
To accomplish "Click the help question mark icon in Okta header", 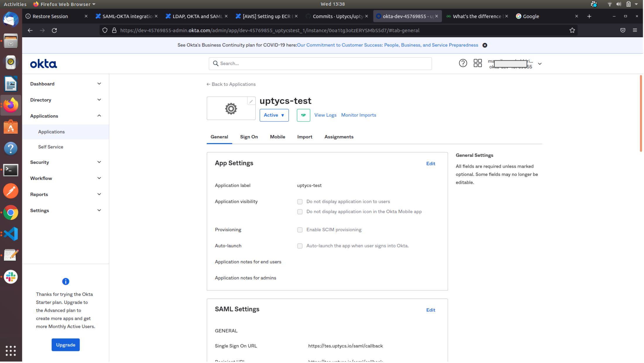I will coord(463,63).
